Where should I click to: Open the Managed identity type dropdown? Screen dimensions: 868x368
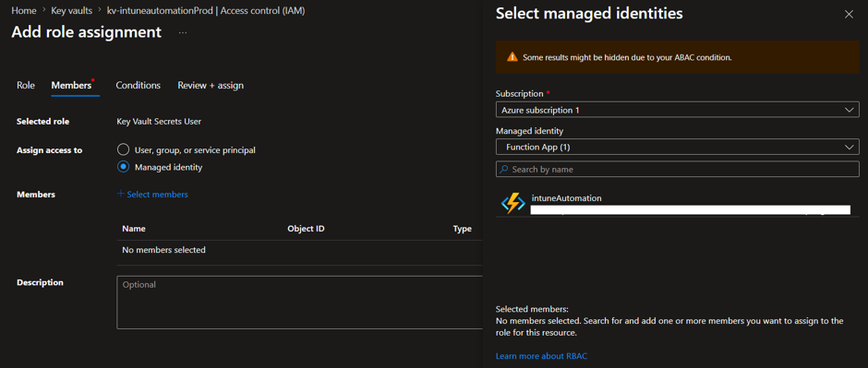click(x=677, y=147)
